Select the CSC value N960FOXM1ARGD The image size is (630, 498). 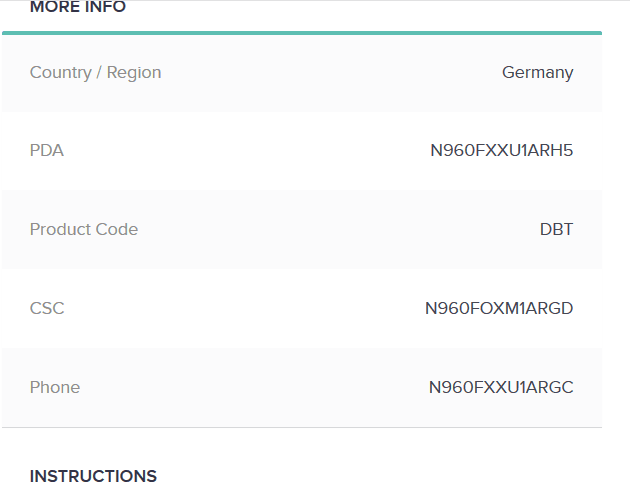point(499,309)
